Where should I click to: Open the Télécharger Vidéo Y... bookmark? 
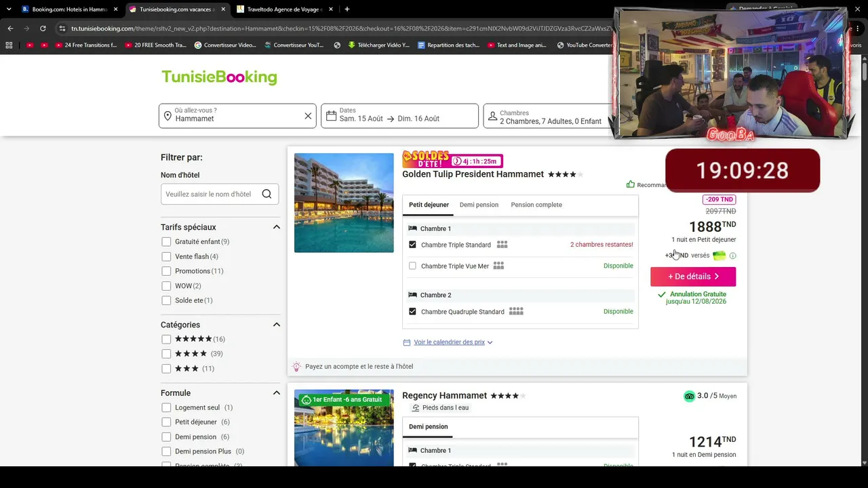click(x=378, y=45)
